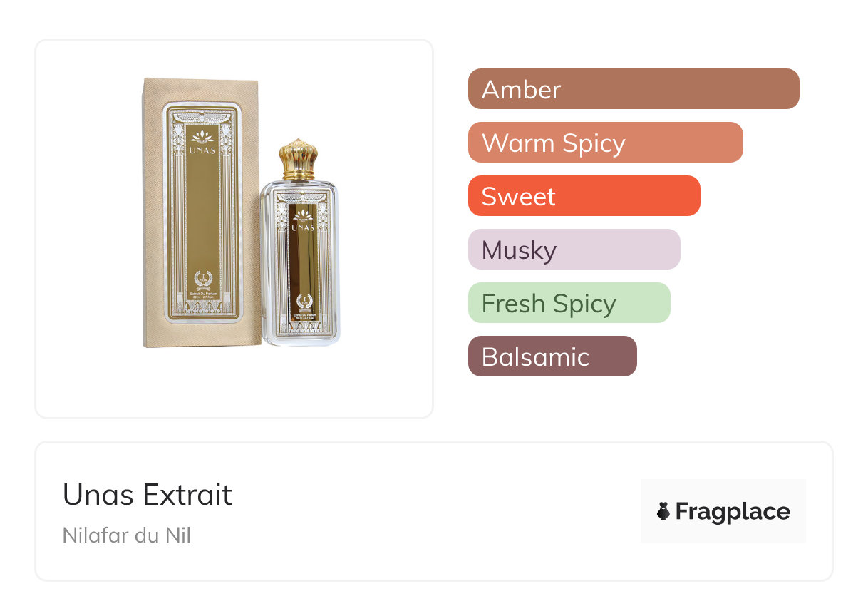Click the Sweet accord bar
The width and height of the screenshot is (868, 616).
click(584, 196)
